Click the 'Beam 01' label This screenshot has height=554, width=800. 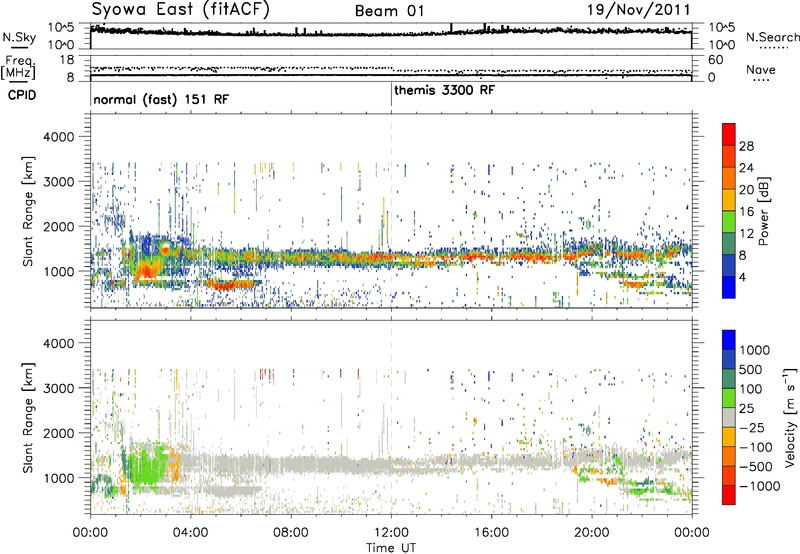(x=390, y=11)
